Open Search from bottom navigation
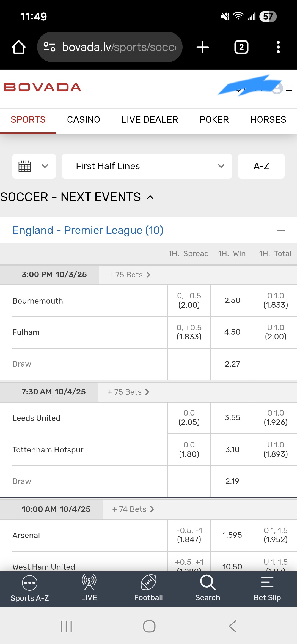The width and height of the screenshot is (297, 644). click(x=208, y=588)
